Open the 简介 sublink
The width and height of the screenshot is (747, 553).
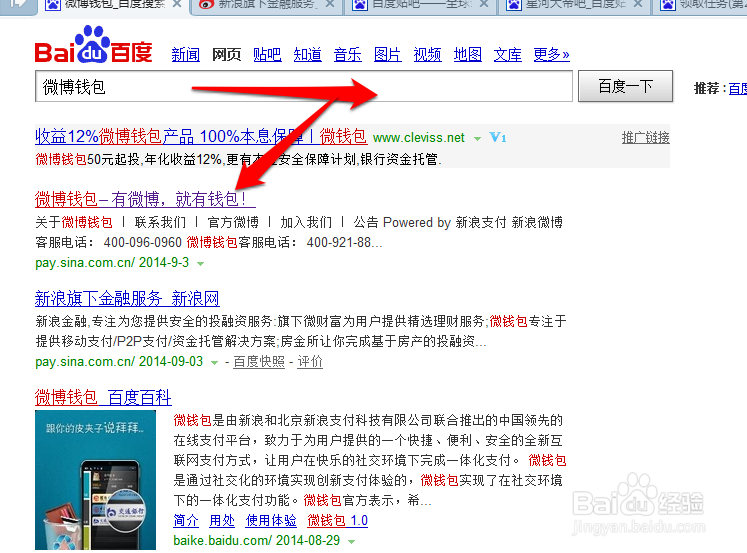(186, 521)
